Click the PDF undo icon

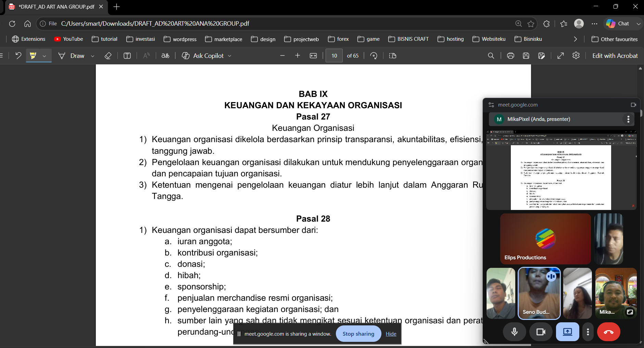[18, 55]
